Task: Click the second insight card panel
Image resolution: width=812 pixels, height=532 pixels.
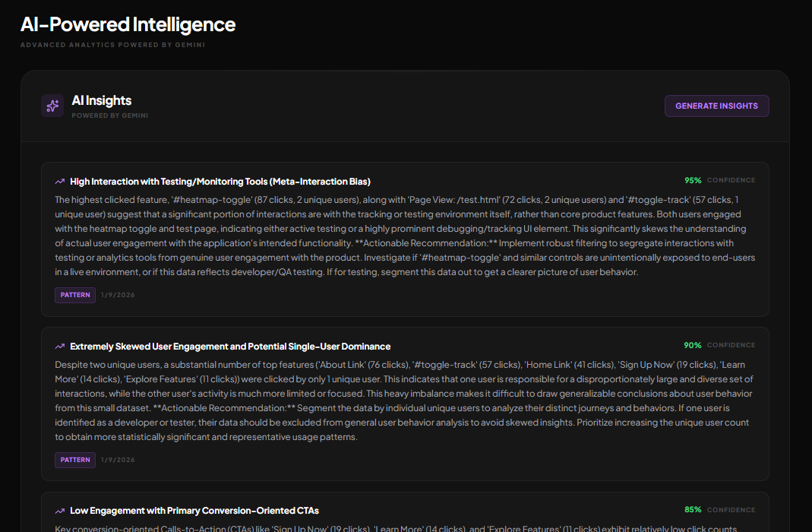Action: 405,403
